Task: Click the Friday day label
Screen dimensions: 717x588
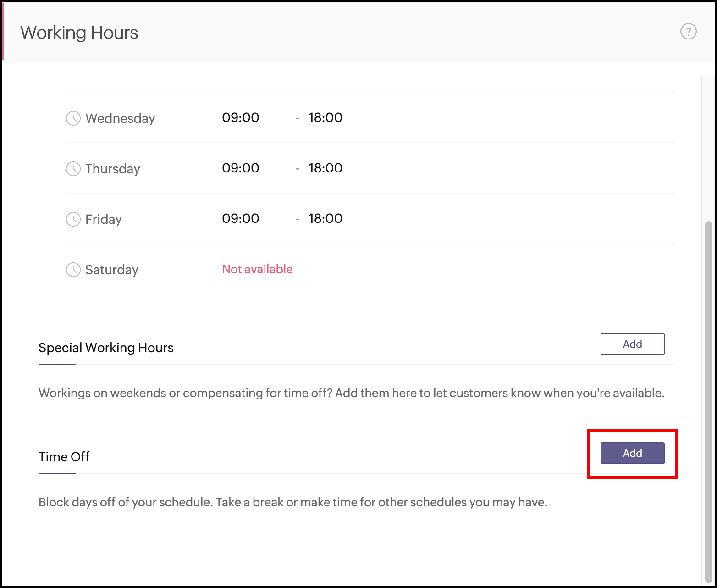Action: point(104,219)
